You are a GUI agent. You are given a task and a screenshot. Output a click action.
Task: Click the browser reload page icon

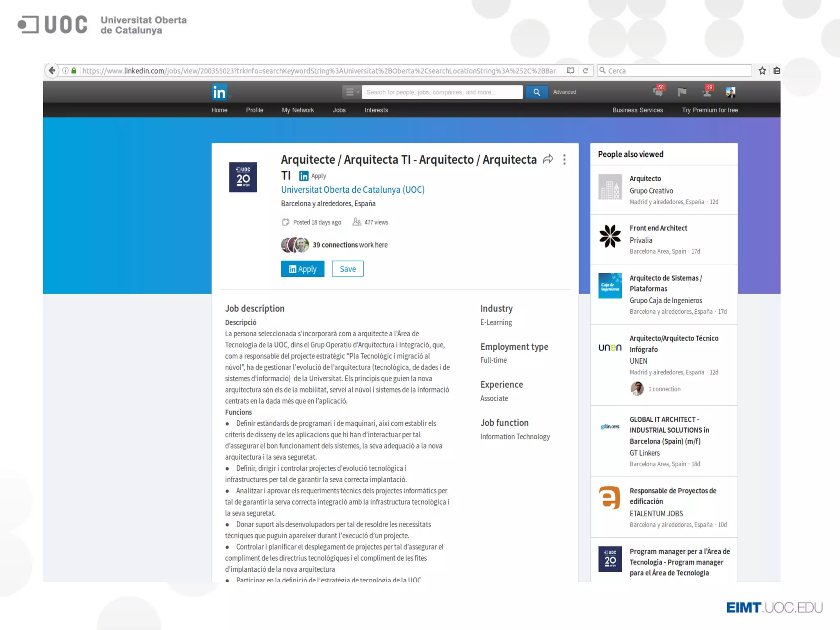[x=586, y=71]
